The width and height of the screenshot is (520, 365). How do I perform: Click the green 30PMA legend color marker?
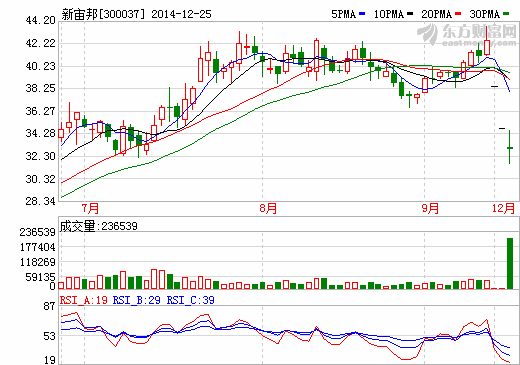(x=506, y=14)
